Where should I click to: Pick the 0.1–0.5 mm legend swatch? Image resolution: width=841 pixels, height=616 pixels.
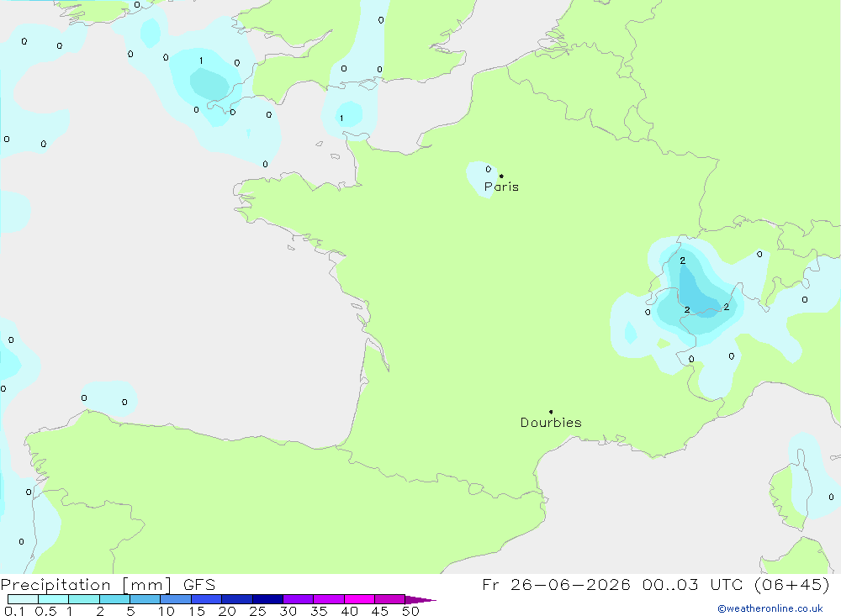pyautogui.click(x=23, y=599)
